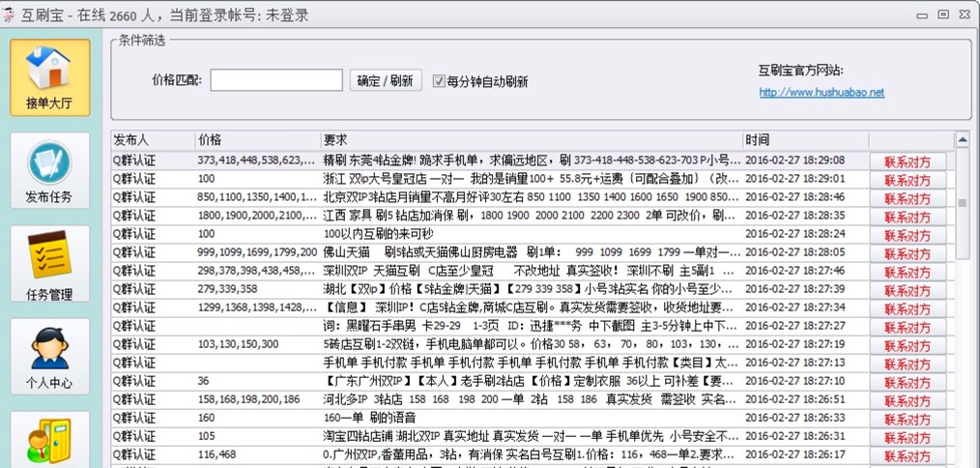Sort by the 时间 column header
Screen dimensions: 980x468
(806, 139)
